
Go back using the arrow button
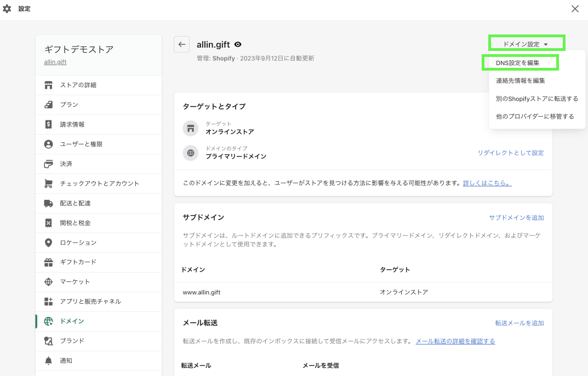coord(182,44)
